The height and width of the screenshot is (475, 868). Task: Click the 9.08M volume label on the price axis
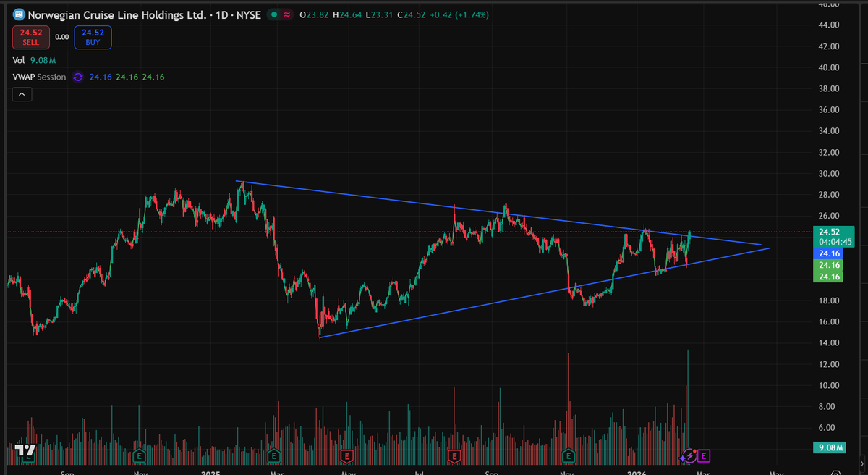(x=830, y=449)
